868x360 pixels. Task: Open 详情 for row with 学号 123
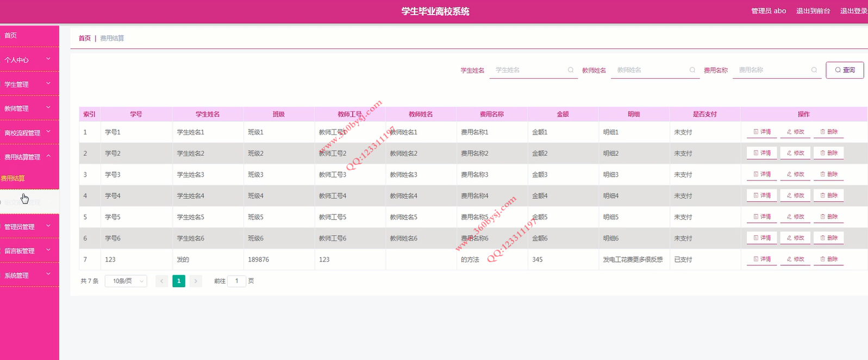(x=762, y=259)
